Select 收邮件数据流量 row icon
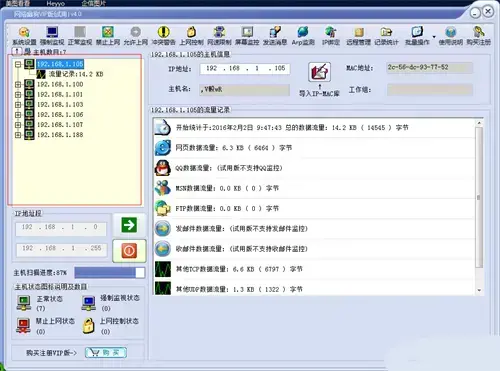Viewport: 500px width, 371px height. pyautogui.click(x=163, y=249)
